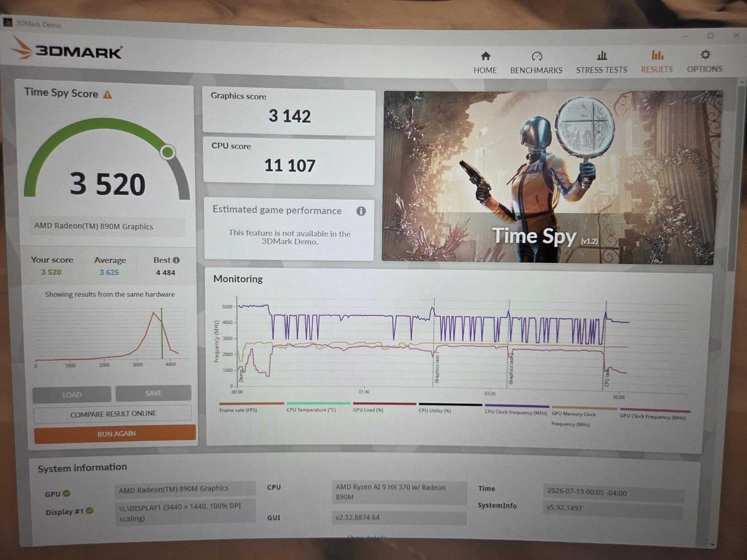Click the GUI version v2.32.8874 64

pyautogui.click(x=399, y=517)
